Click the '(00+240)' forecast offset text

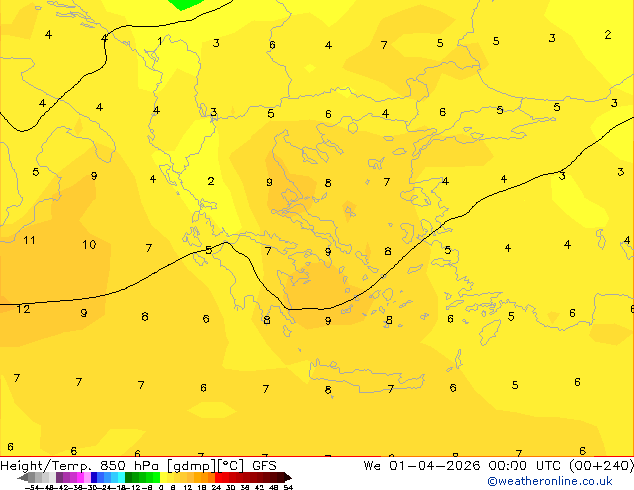pos(601,466)
